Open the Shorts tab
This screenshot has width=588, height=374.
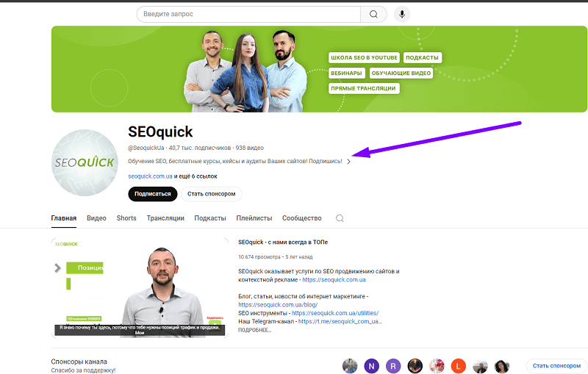tap(126, 218)
